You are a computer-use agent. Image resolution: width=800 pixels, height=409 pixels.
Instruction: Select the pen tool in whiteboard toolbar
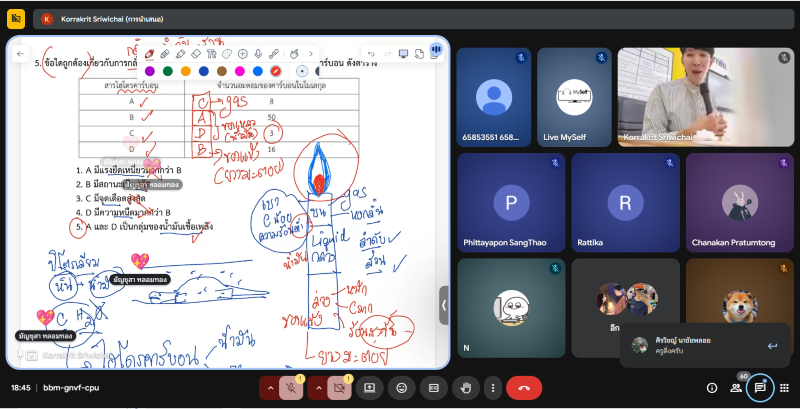coord(149,53)
